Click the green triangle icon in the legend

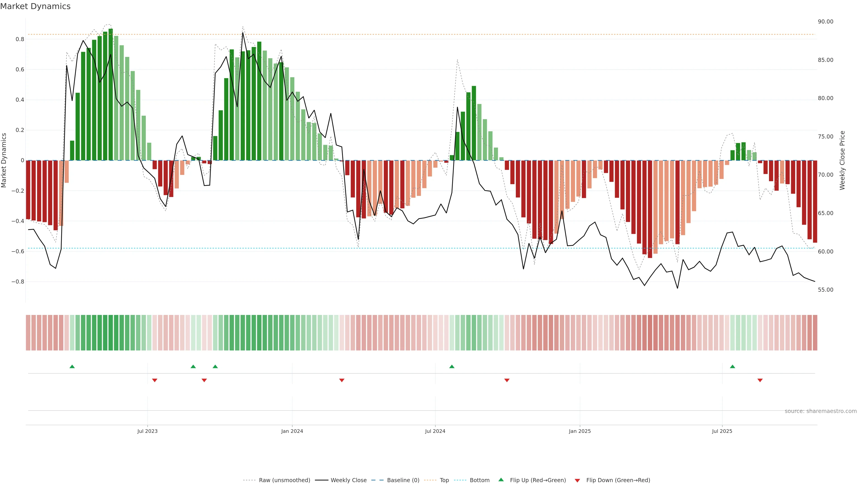(501, 480)
